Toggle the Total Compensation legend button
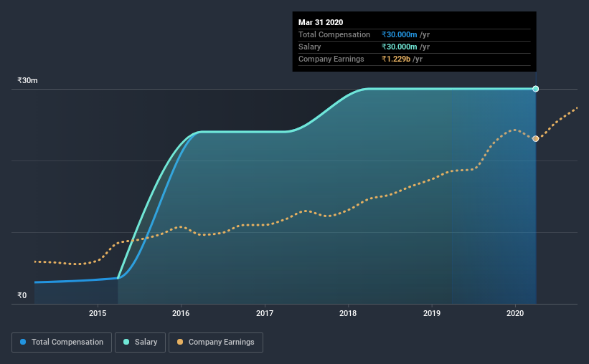 pyautogui.click(x=62, y=343)
